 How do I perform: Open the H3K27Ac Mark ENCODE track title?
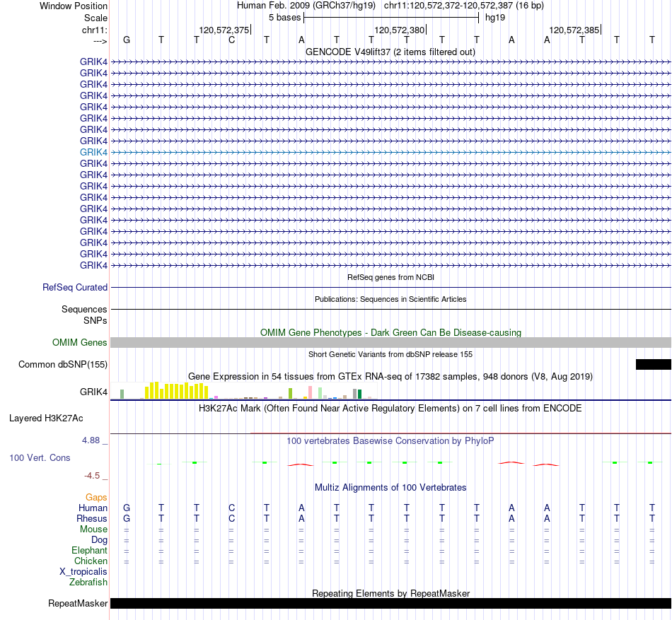tap(390, 408)
